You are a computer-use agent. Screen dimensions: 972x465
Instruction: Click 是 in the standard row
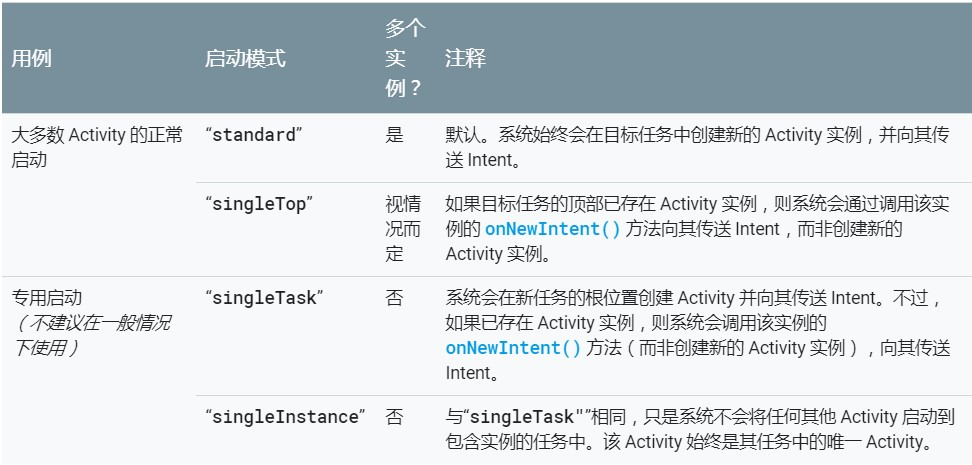click(x=394, y=136)
